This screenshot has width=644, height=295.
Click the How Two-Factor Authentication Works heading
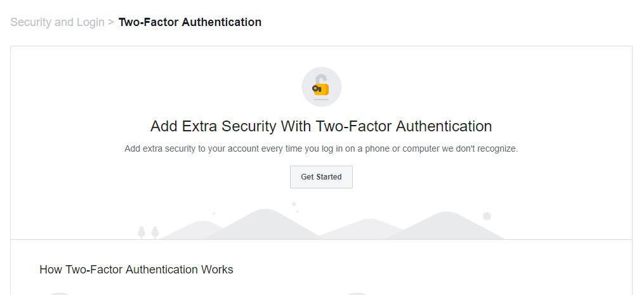coord(136,270)
